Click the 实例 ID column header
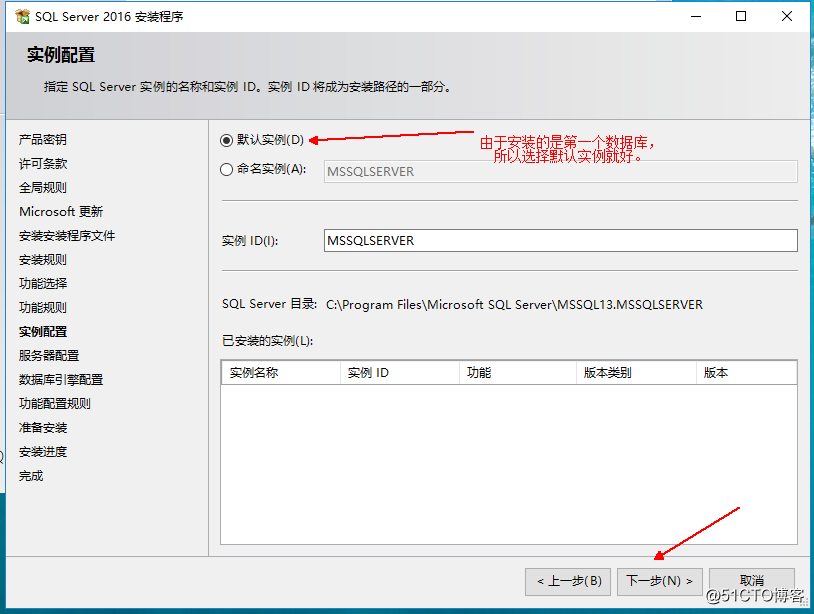The image size is (814, 614). click(400, 373)
